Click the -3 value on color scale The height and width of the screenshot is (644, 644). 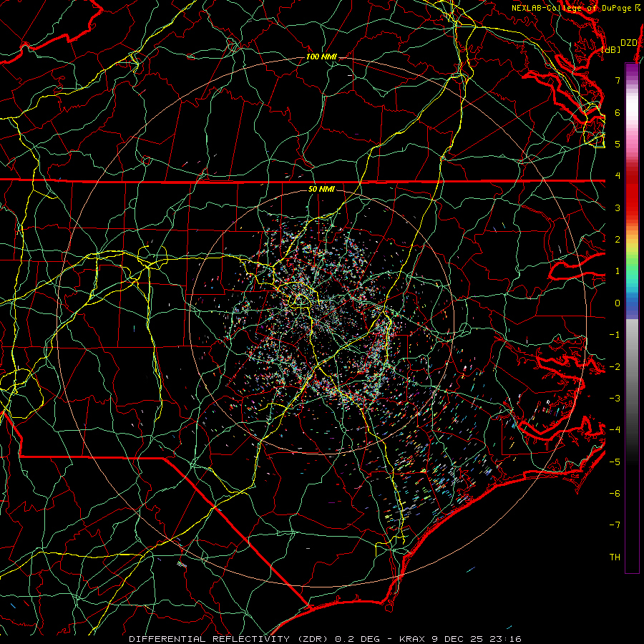pos(615,399)
